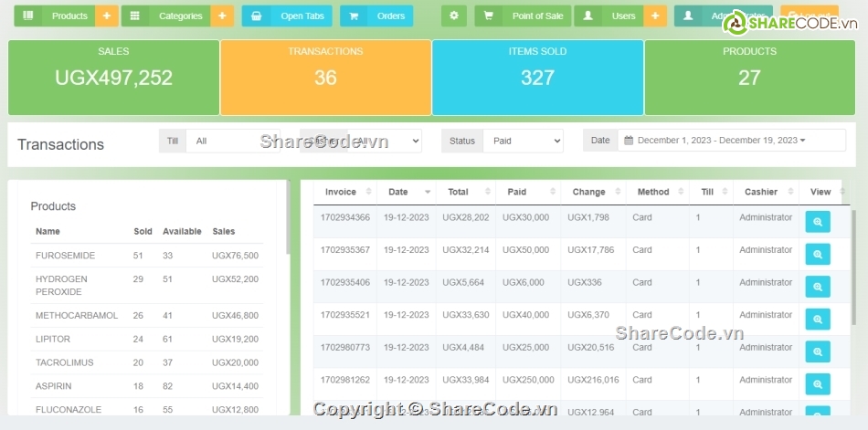Click the plus icon next to Users
The width and height of the screenshot is (868, 430).
[655, 16]
